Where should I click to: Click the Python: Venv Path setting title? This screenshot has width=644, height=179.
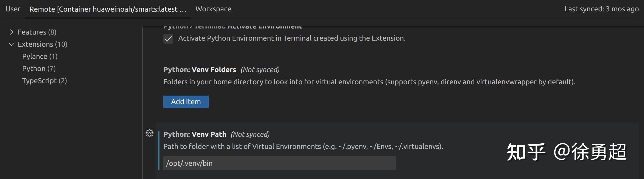pyautogui.click(x=195, y=134)
